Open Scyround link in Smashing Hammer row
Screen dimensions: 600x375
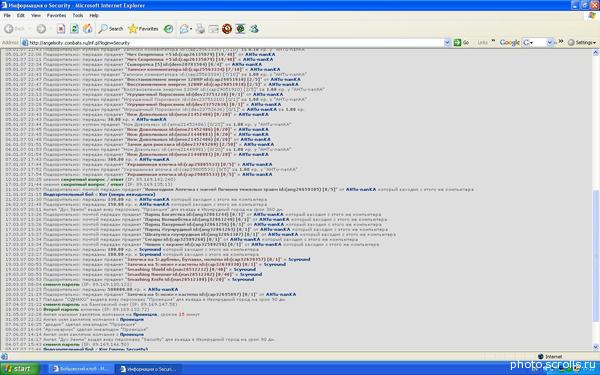point(251,274)
